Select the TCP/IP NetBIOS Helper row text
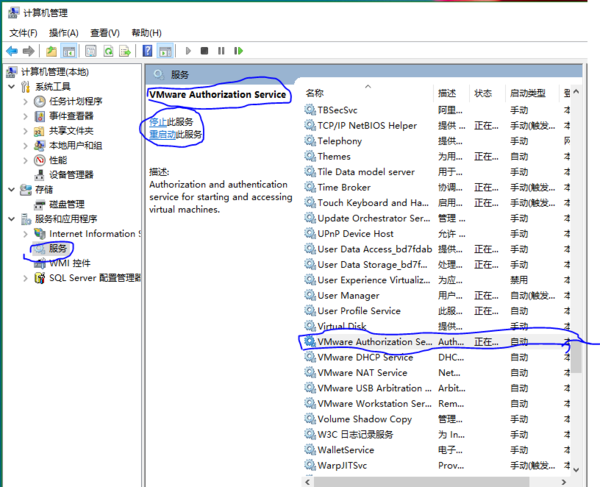Viewport: 600px width, 487px height. pyautogui.click(x=367, y=125)
